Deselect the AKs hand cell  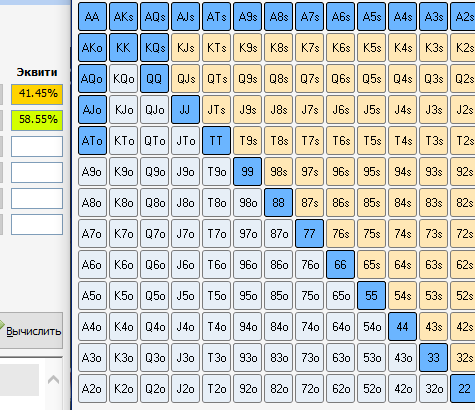pos(123,16)
